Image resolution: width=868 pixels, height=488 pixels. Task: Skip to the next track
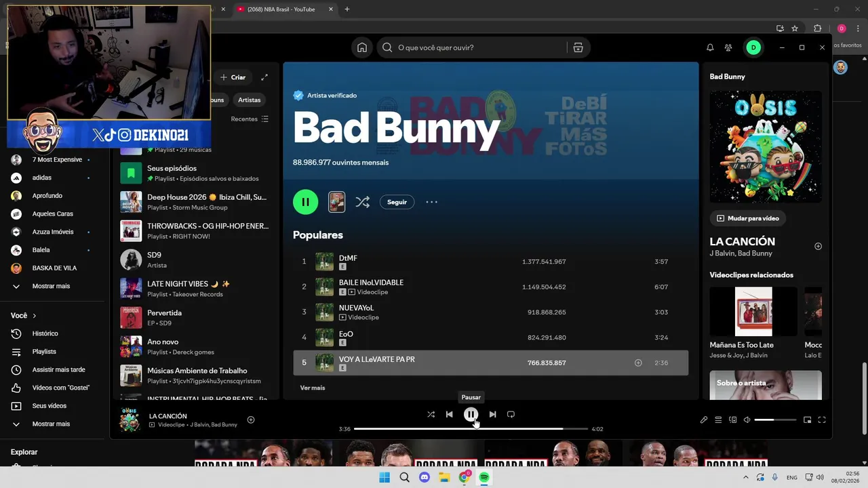point(492,414)
